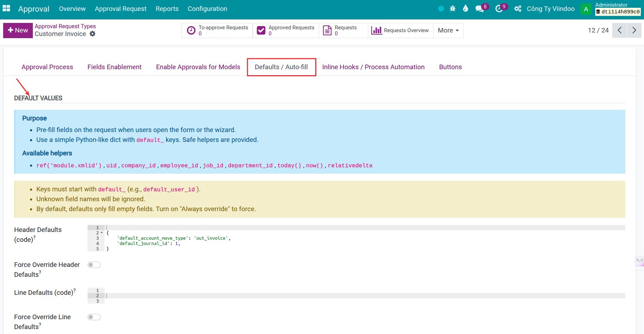Open the More dropdown
Image resolution: width=644 pixels, height=334 pixels.
pos(448,30)
